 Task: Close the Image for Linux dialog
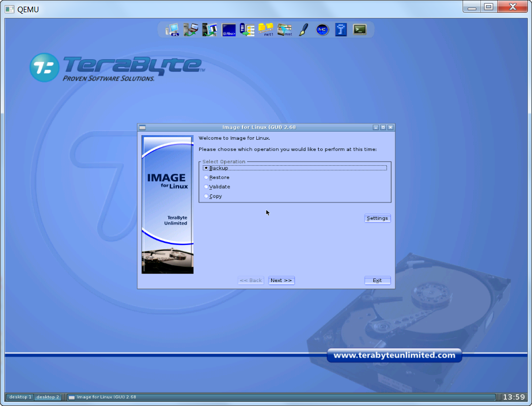[391, 128]
